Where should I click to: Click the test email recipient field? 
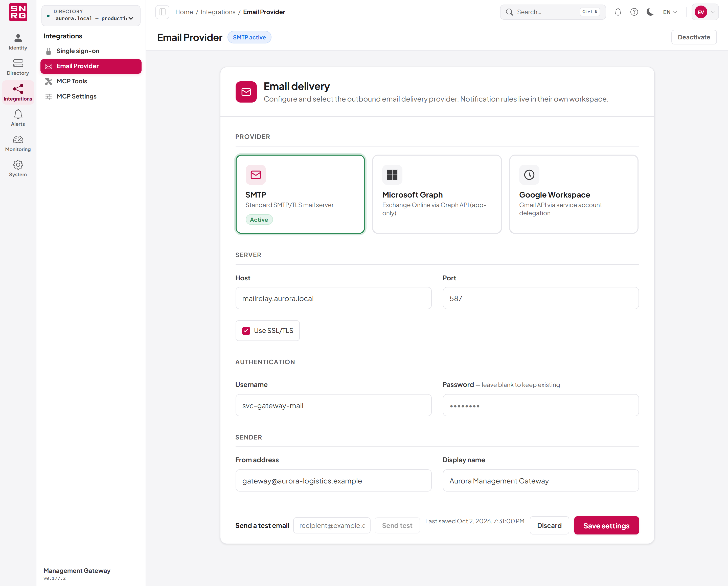tap(332, 526)
